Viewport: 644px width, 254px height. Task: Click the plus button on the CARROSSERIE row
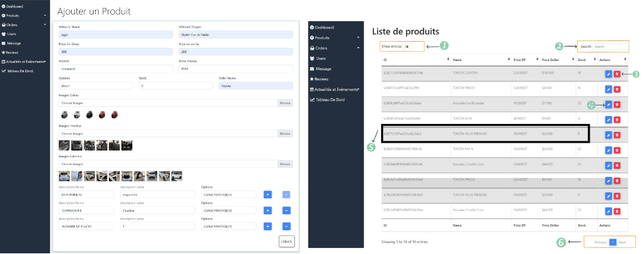pyautogui.click(x=268, y=210)
